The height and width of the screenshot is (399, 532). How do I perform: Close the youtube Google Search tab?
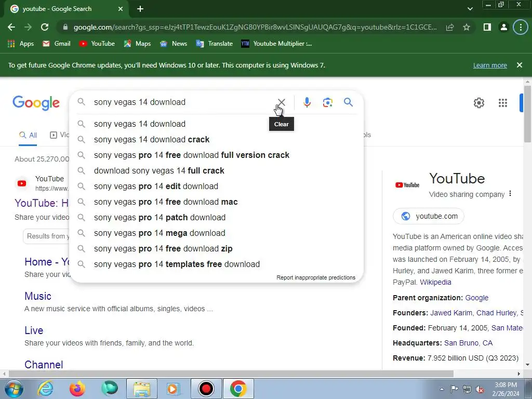(121, 9)
